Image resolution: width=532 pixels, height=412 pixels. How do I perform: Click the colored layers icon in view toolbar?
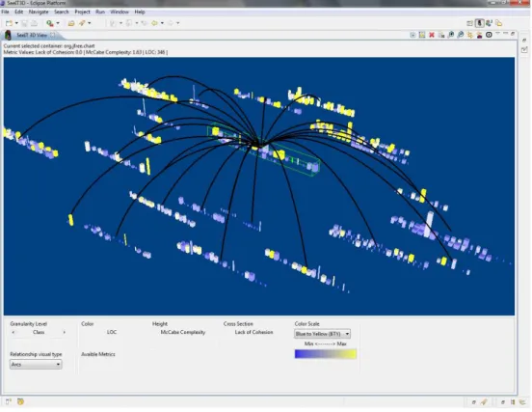coord(479,35)
